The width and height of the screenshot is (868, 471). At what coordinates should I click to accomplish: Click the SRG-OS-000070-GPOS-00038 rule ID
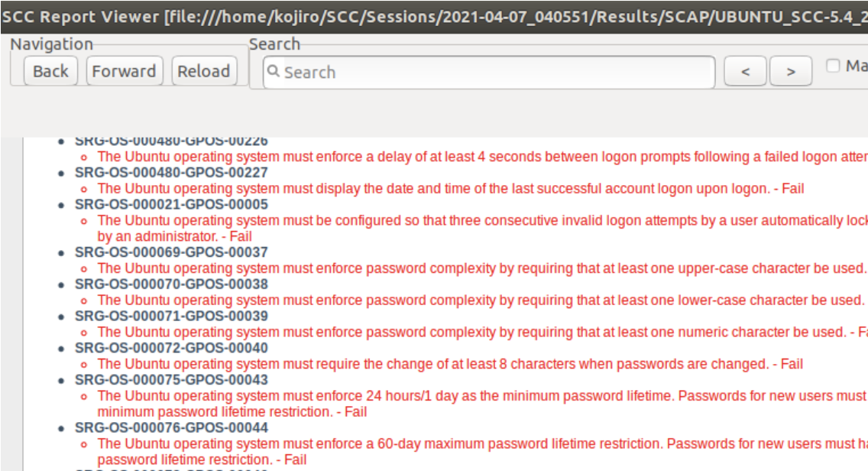point(171,284)
